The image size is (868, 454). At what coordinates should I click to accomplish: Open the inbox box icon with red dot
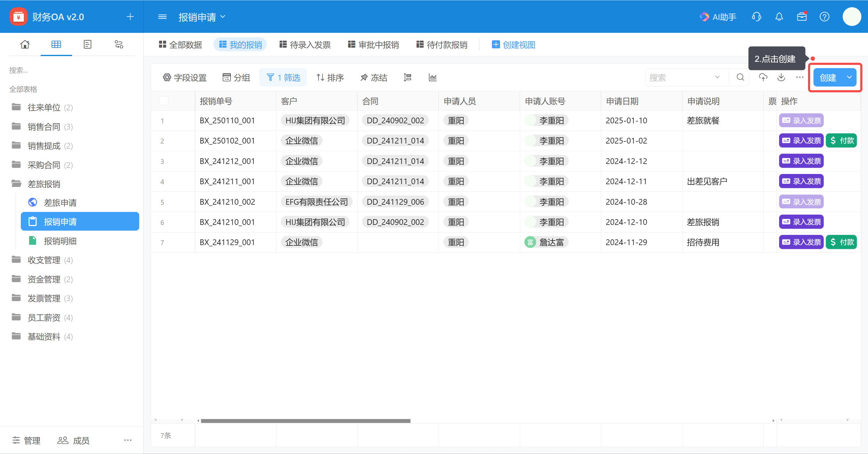pyautogui.click(x=802, y=17)
